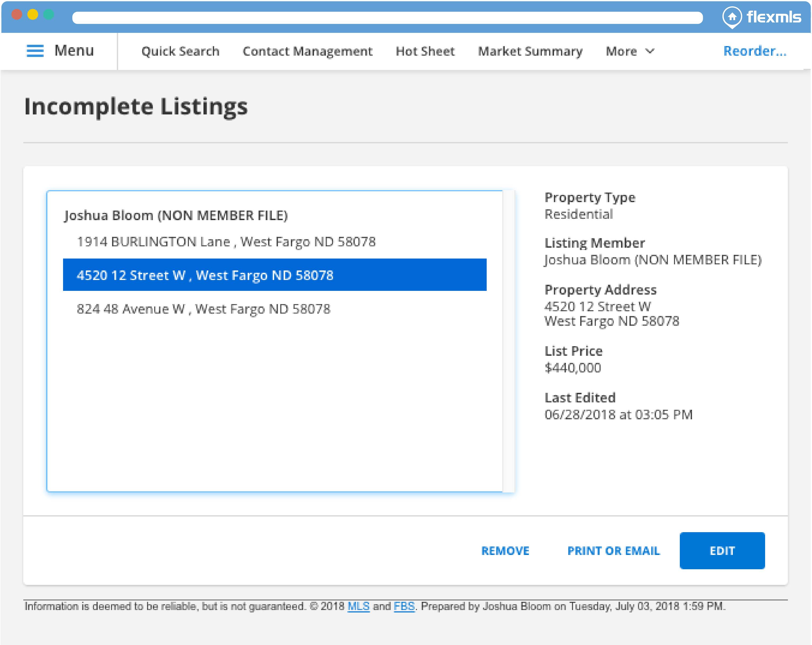Screen dimensions: 812x645
Task: Open the hamburger Menu icon
Action: coord(35,51)
